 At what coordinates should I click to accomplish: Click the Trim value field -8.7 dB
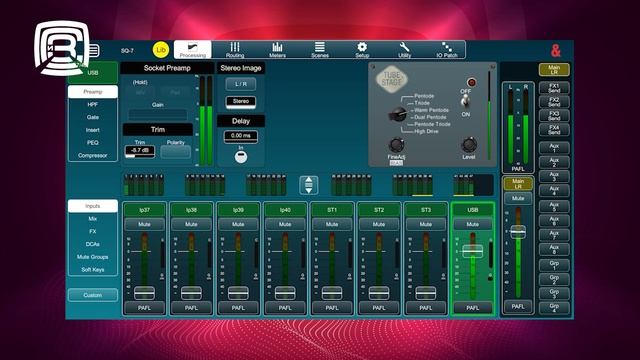140,151
